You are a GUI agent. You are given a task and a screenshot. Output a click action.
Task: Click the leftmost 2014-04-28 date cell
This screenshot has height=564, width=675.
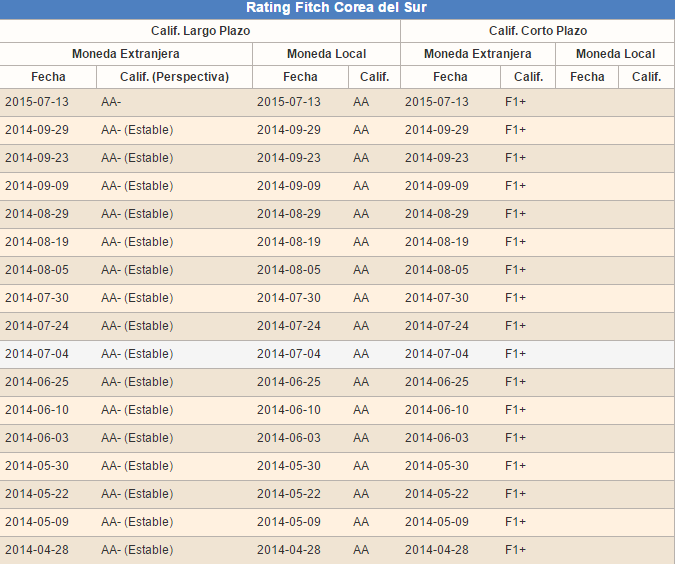pyautogui.click(x=37, y=550)
